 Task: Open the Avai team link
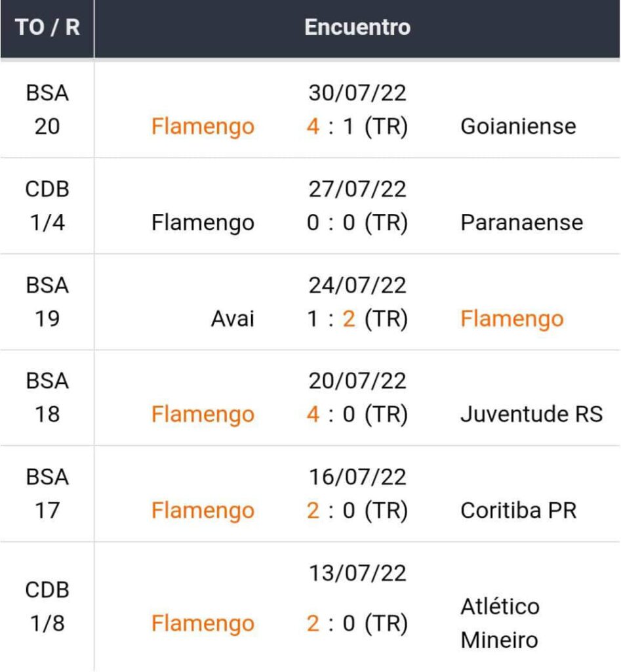(x=232, y=319)
